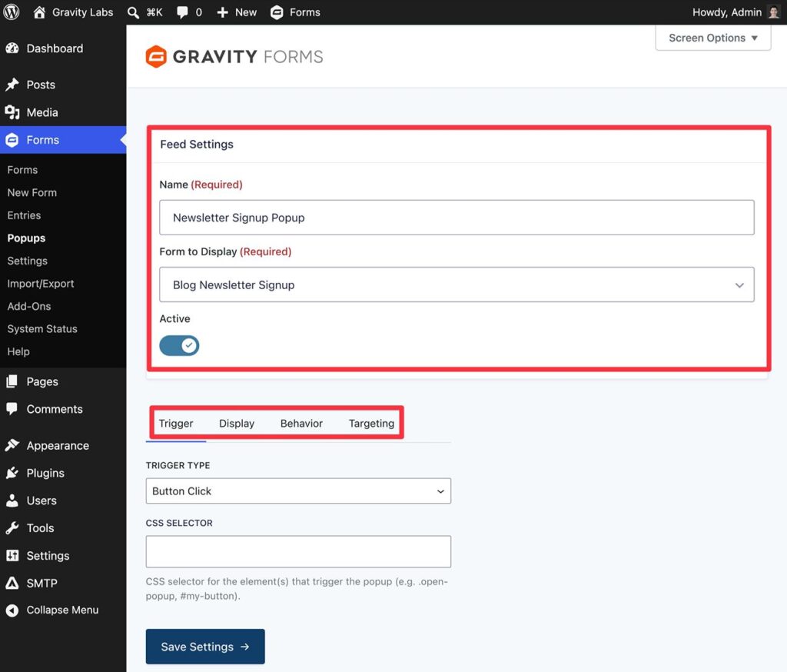787x672 pixels.
Task: Click Save Settings button
Action: (x=205, y=647)
